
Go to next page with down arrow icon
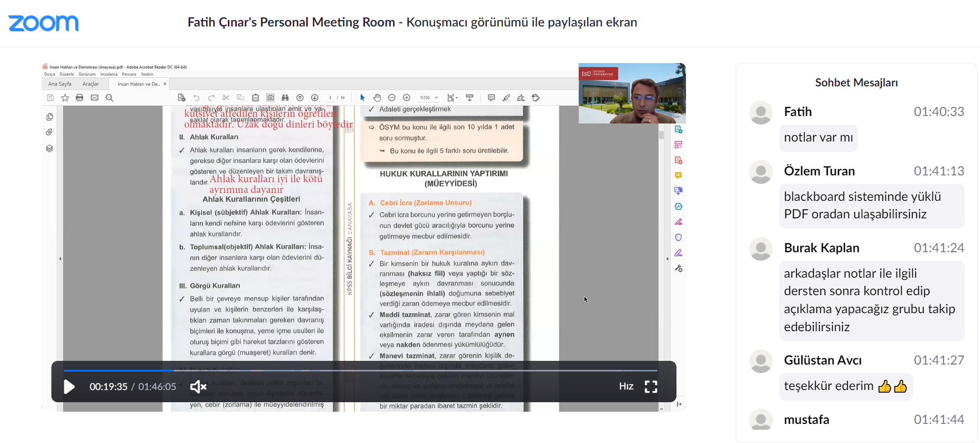tap(315, 98)
